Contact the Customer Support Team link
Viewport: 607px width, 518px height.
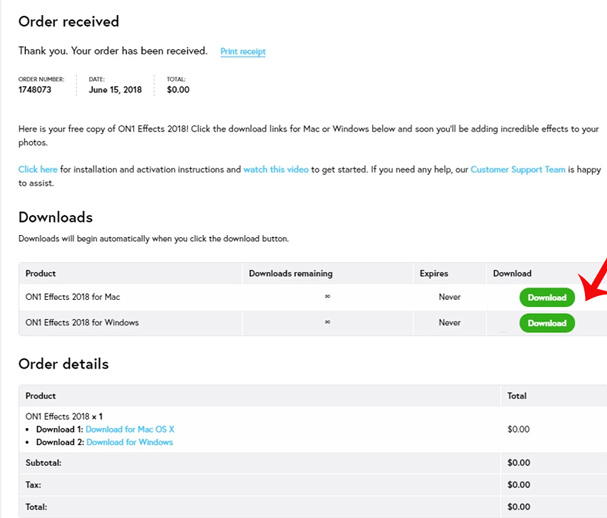coord(518,169)
